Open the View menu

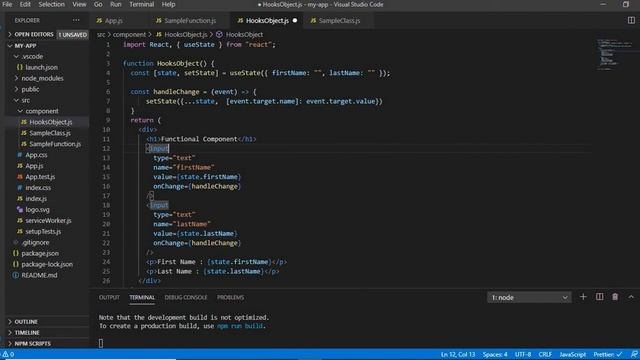(x=79, y=4)
